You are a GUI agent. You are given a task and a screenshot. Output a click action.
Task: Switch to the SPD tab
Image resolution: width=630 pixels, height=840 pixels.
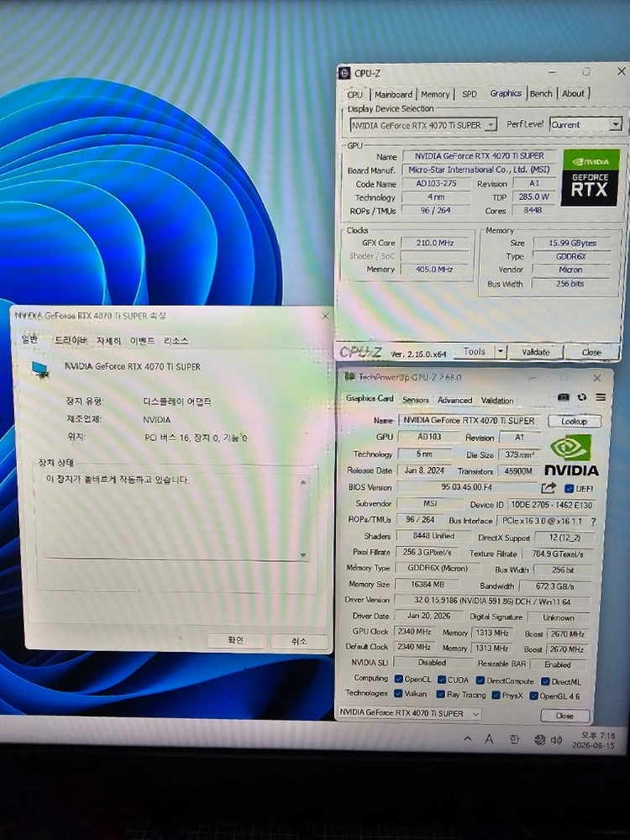click(470, 94)
